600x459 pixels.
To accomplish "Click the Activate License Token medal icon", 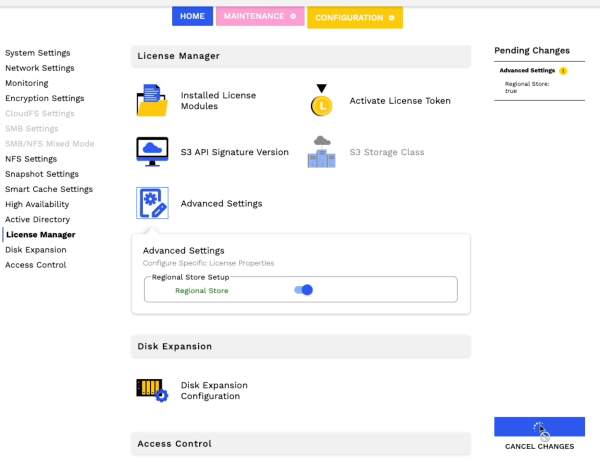I will [321, 101].
